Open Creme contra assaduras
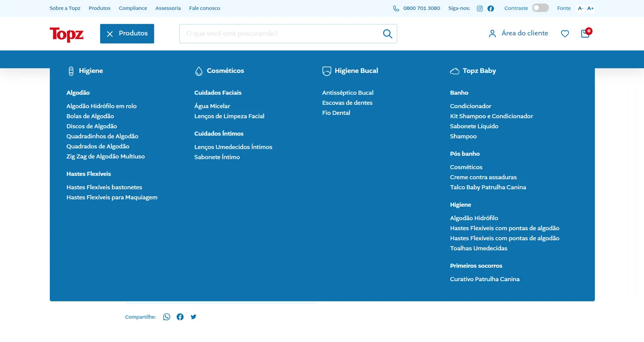Image resolution: width=644 pixels, height=342 pixels. [x=483, y=177]
